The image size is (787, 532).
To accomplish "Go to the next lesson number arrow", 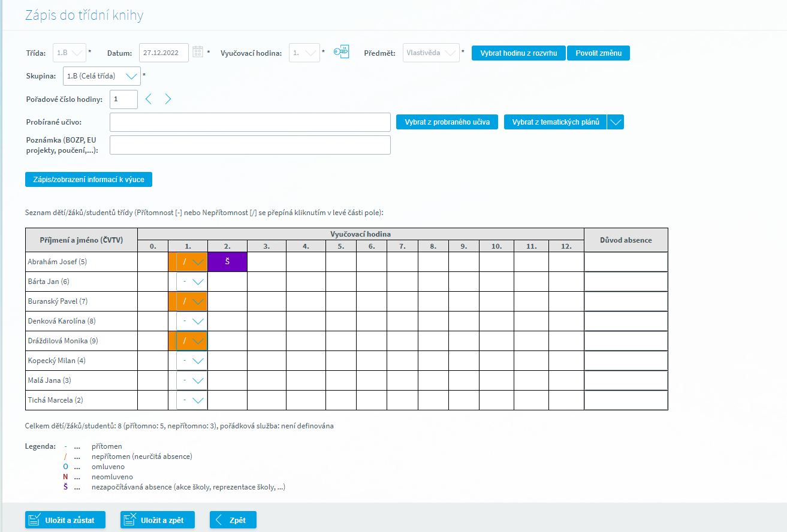I will (168, 99).
